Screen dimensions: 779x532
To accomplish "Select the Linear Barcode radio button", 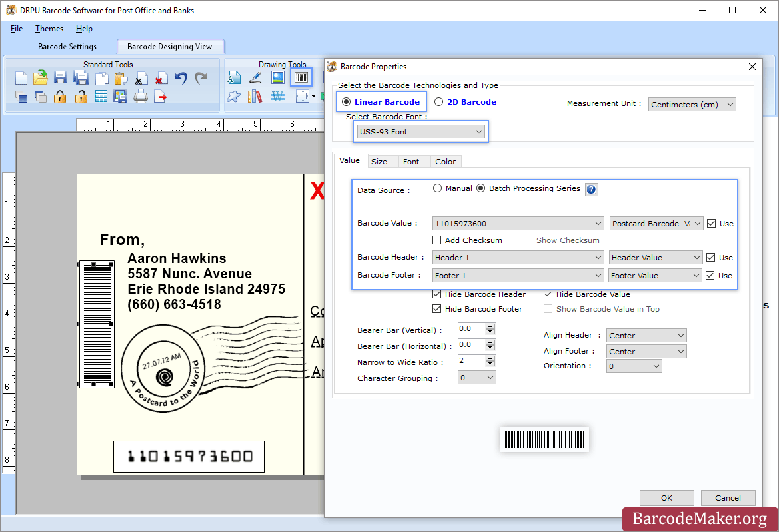I will (347, 102).
